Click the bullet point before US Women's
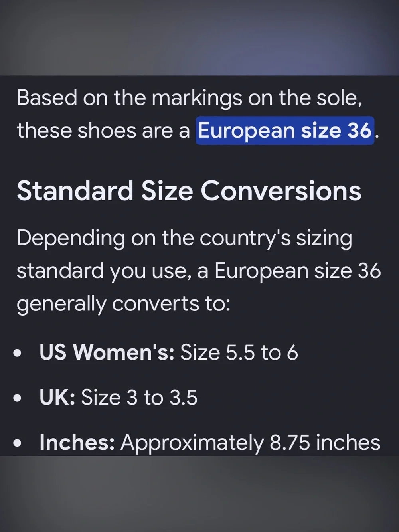Image resolution: width=399 pixels, height=532 pixels. (x=17, y=353)
